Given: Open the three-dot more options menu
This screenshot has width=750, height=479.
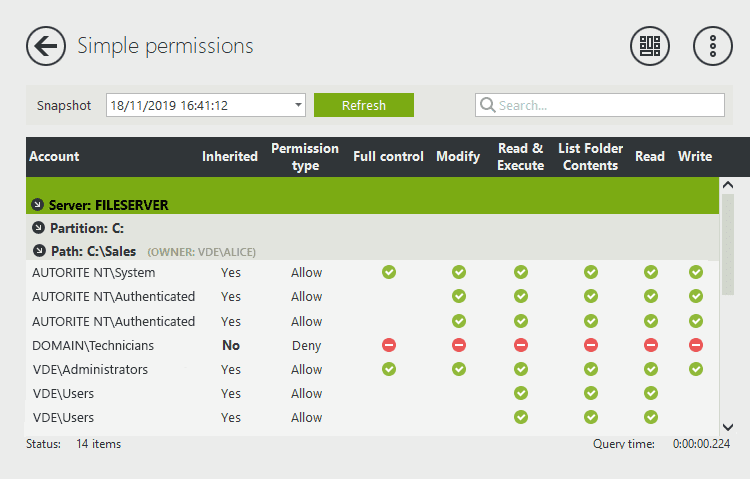Looking at the screenshot, I should pos(713,46).
